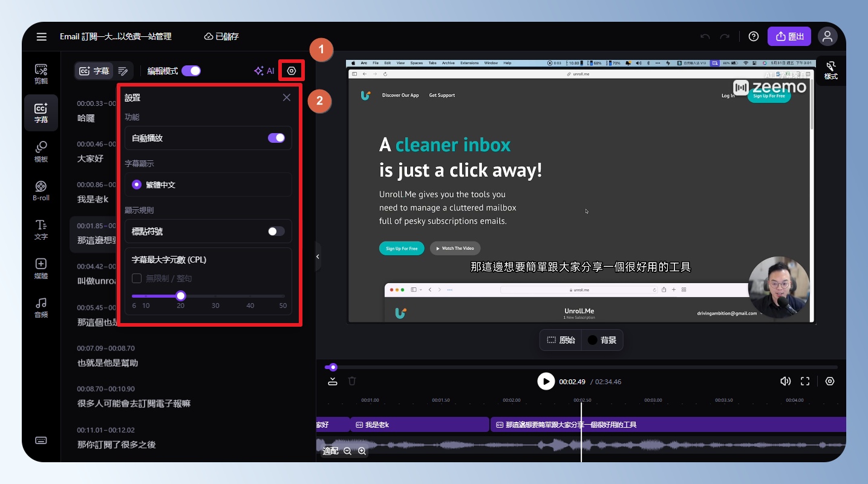The height and width of the screenshot is (484, 868).
Task: Click the 匯出 export button
Action: pos(789,36)
